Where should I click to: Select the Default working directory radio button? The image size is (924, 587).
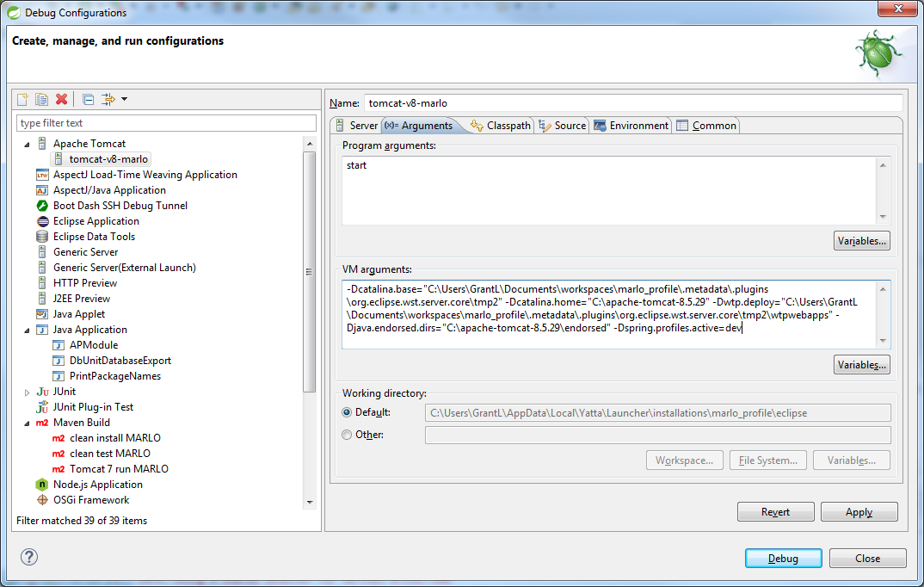pyautogui.click(x=347, y=412)
